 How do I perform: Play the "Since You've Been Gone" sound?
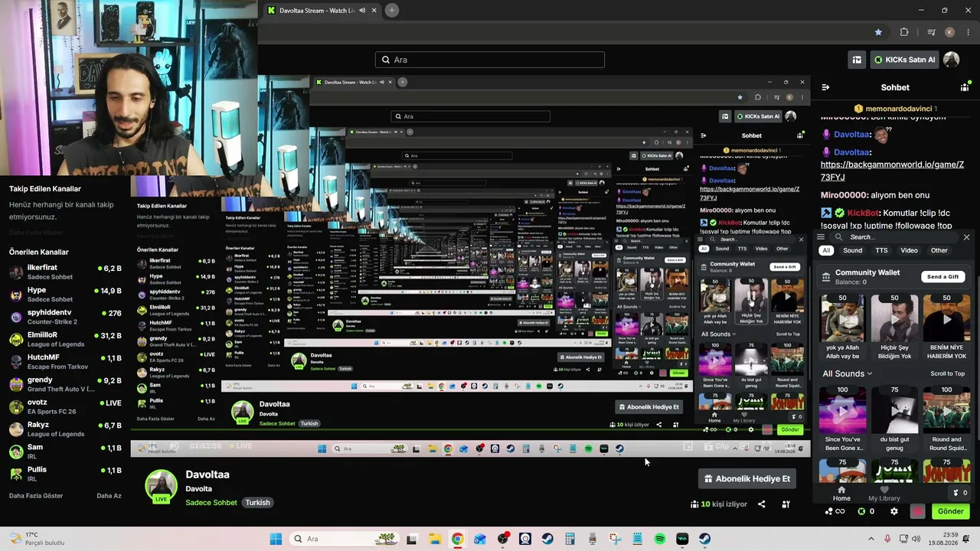[x=842, y=409]
